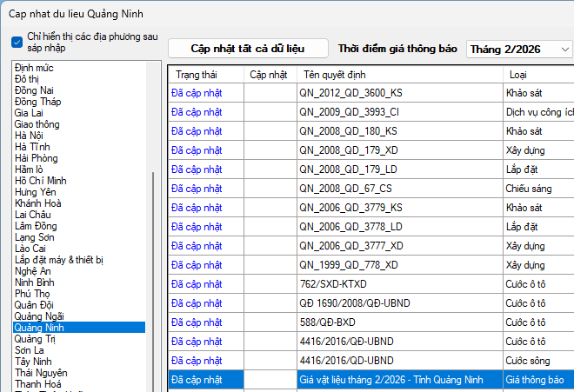Click the 'Cập nhật' column header

click(268, 74)
